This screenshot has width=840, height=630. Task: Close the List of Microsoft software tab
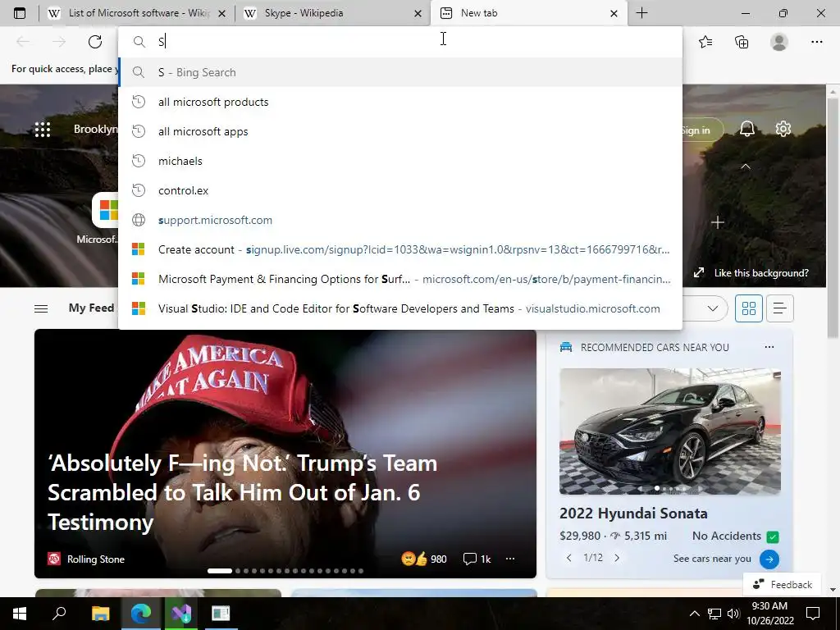(x=221, y=13)
